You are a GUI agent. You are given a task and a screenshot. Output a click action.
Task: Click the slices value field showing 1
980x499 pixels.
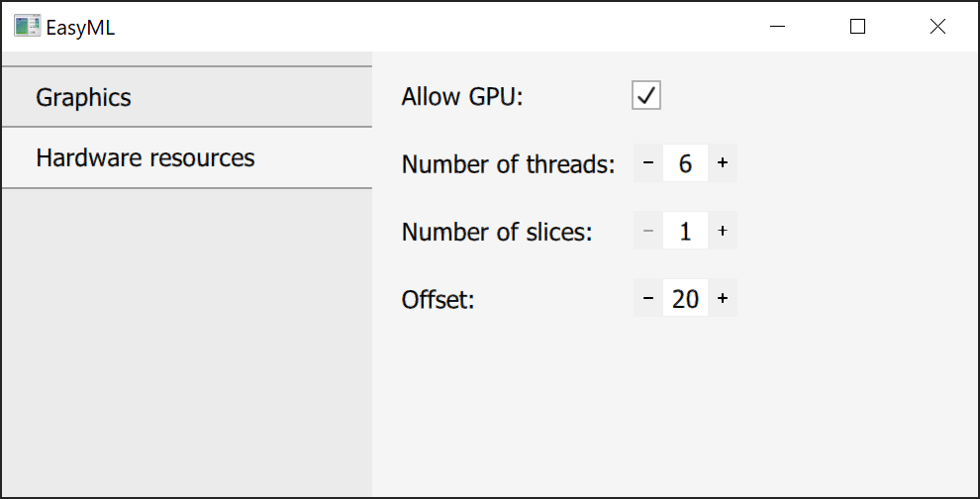[685, 231]
